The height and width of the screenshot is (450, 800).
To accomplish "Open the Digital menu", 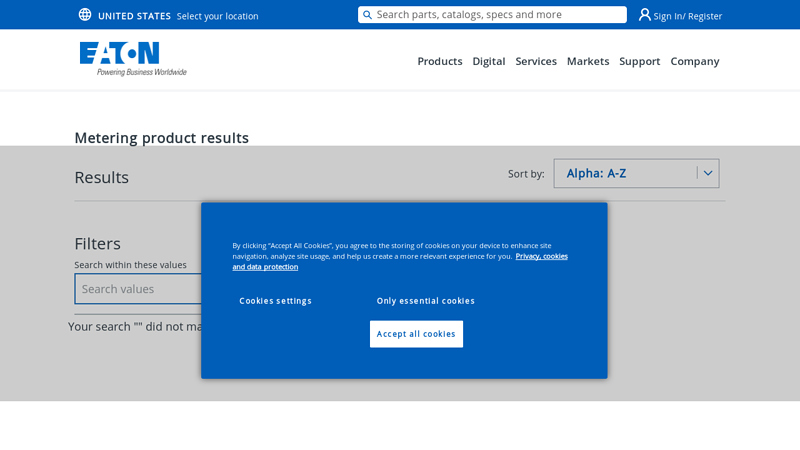I will (x=488, y=61).
